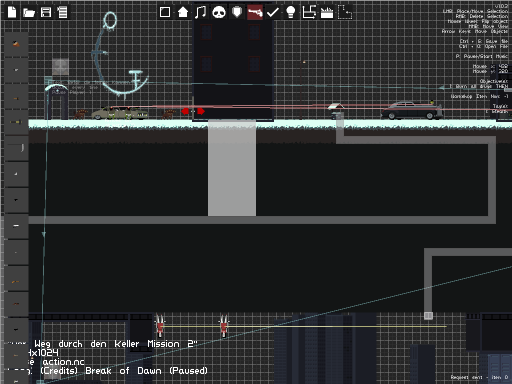Select the left hanging red figure
512x384 pixels.
pyautogui.click(x=160, y=325)
